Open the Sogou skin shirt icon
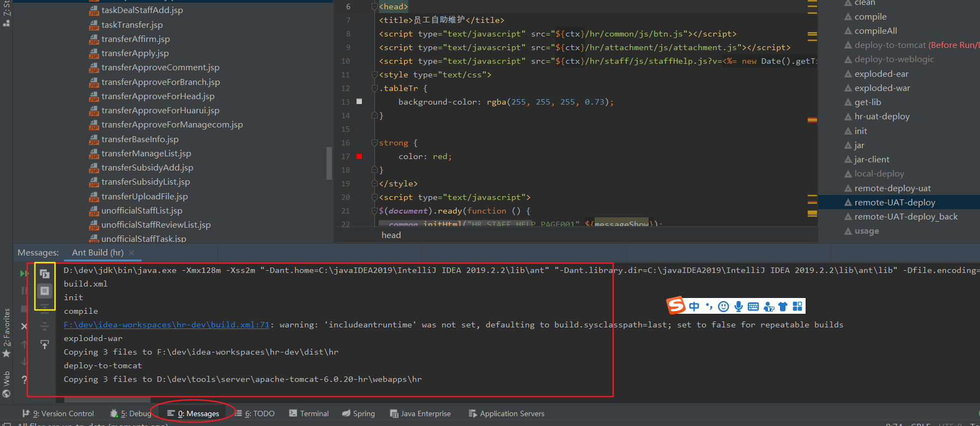The image size is (980, 426). point(783,307)
